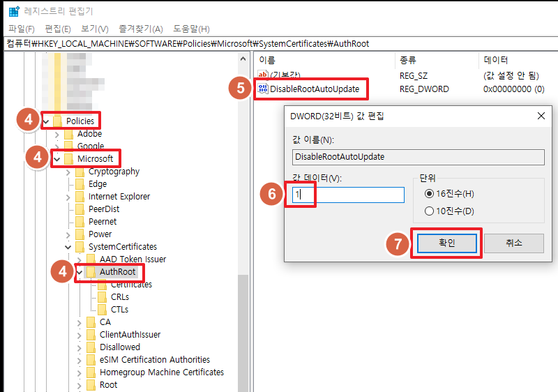The height and width of the screenshot is (392, 558).
Task: Click the registry path address bar
Action: 281,44
